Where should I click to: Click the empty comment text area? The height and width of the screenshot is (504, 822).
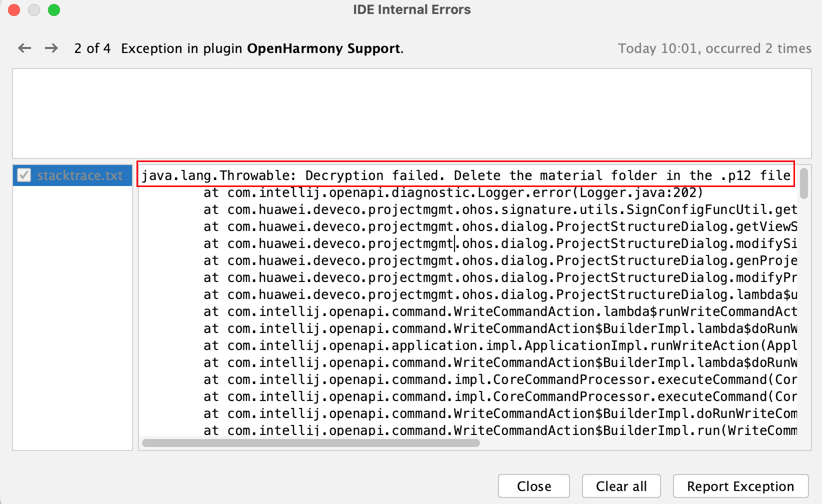point(411,113)
